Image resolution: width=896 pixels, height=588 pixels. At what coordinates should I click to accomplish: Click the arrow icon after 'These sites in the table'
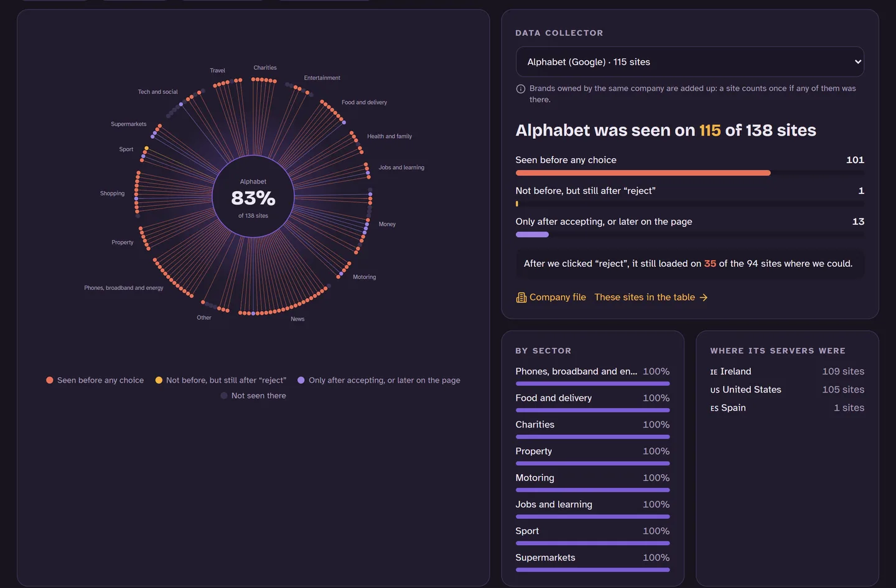coord(704,297)
